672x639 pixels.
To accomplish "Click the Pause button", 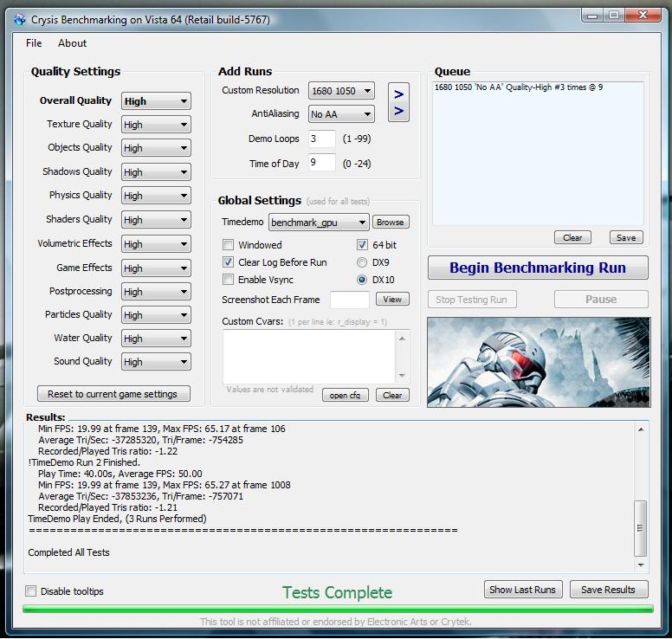I will (x=601, y=299).
